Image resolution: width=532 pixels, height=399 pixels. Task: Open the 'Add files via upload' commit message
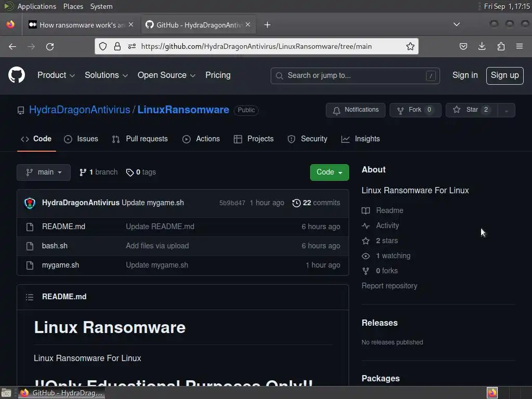[x=157, y=246]
